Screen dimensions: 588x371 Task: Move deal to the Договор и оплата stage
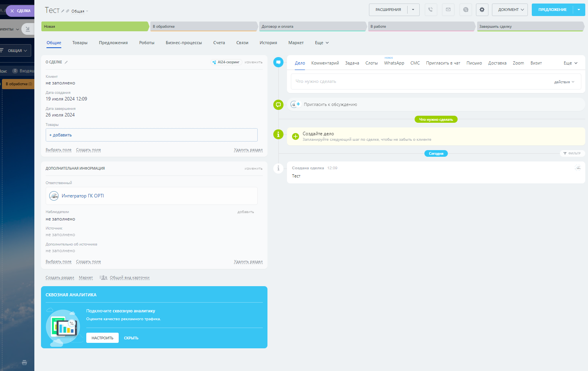pos(312,27)
